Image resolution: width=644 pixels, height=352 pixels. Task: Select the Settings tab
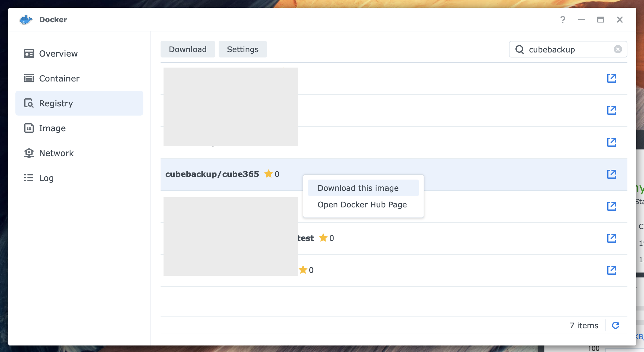click(x=242, y=49)
